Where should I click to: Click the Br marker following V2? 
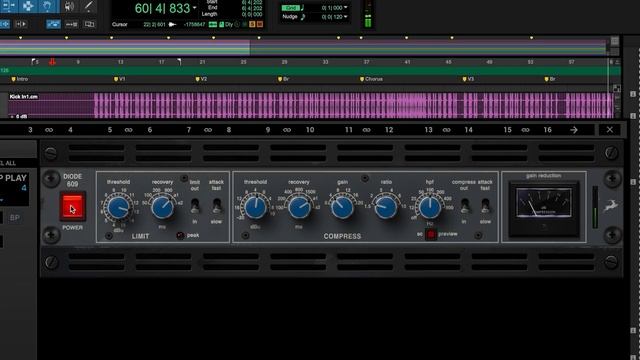pos(283,79)
